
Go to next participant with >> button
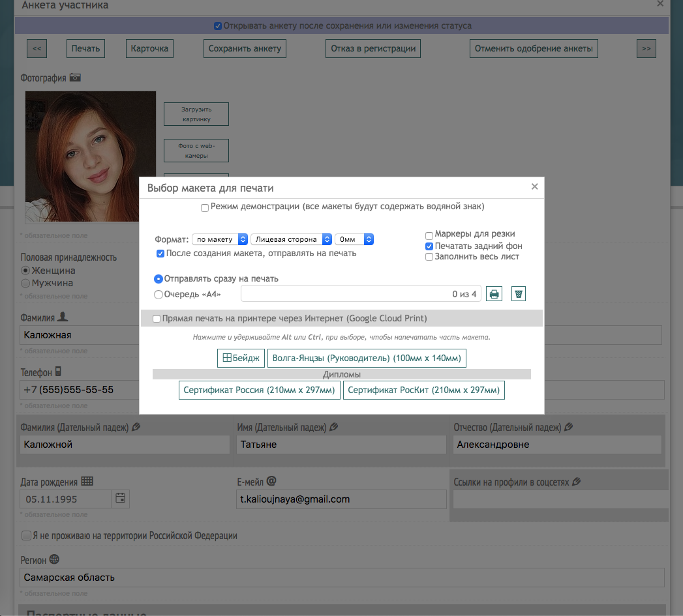pos(646,49)
